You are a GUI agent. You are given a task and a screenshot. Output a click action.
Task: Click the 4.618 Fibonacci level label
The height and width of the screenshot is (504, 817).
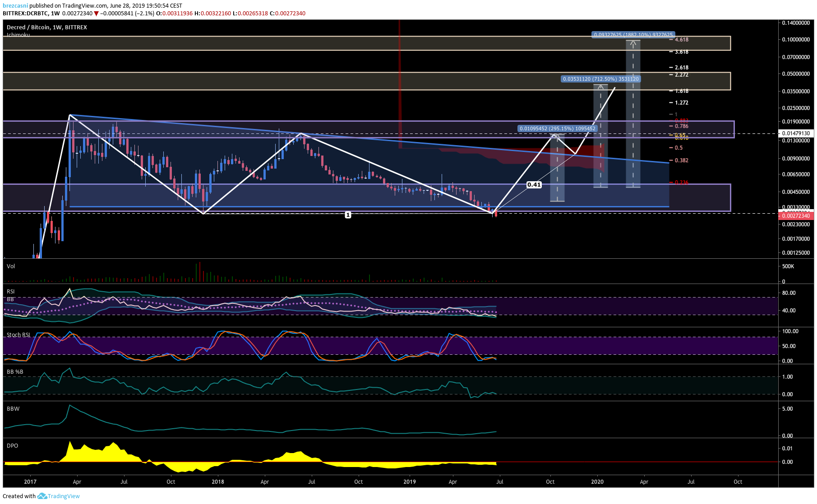(x=682, y=40)
